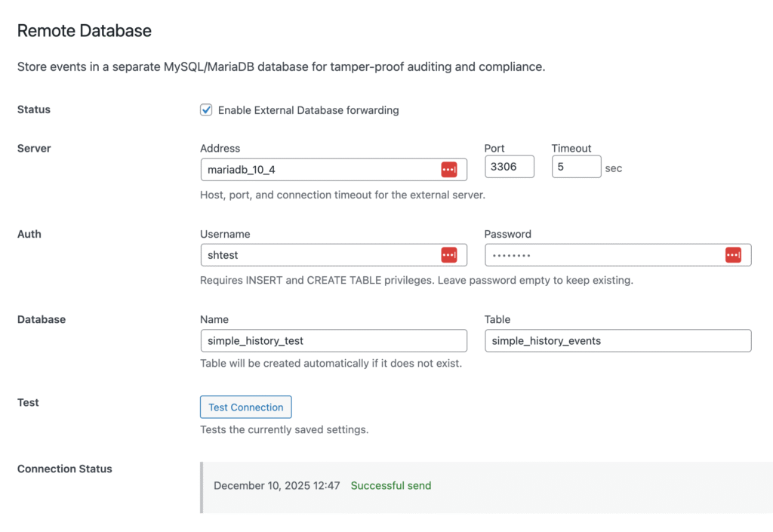This screenshot has width=773, height=532.
Task: Click the Port label above 3306
Action: [x=494, y=149]
